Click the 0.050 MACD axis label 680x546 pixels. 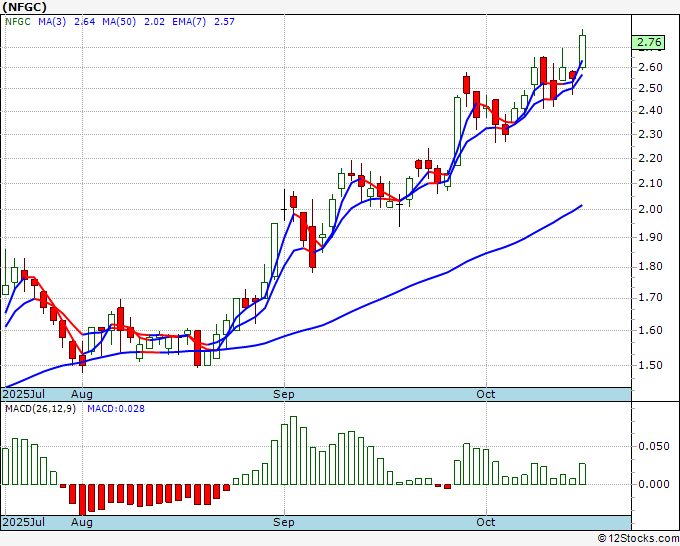point(654,446)
